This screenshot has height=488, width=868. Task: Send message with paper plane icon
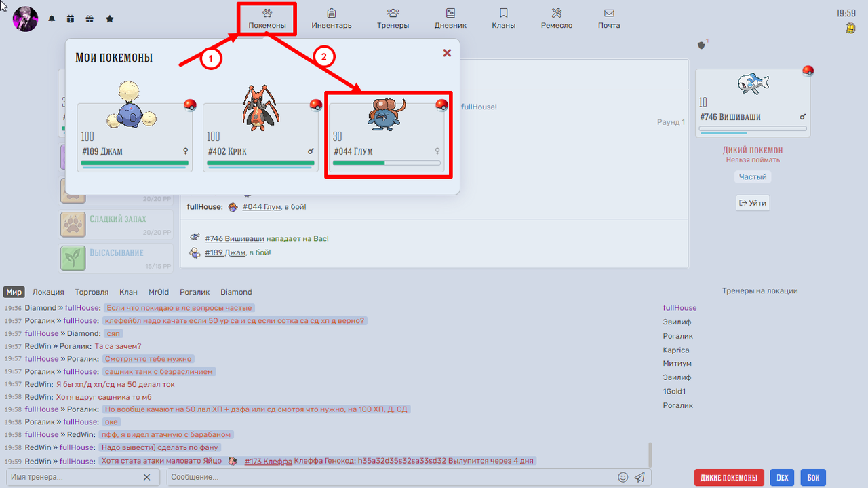click(639, 477)
